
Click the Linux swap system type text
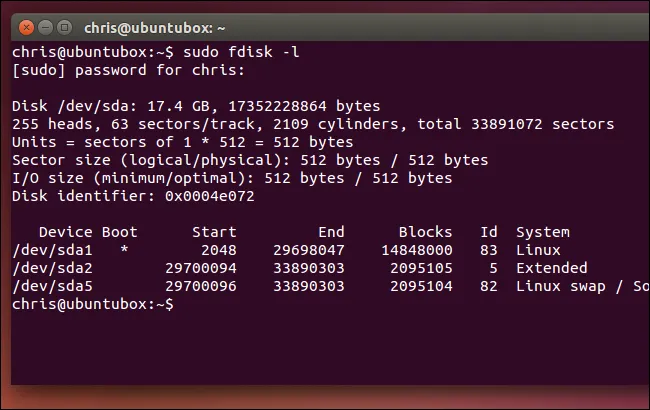click(x=561, y=286)
